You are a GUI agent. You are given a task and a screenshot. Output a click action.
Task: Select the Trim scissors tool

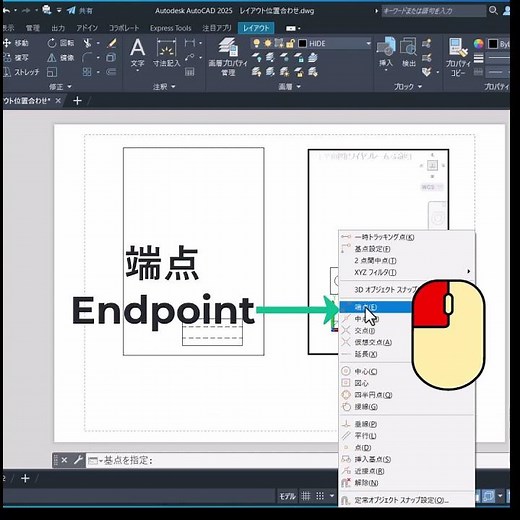87,43
